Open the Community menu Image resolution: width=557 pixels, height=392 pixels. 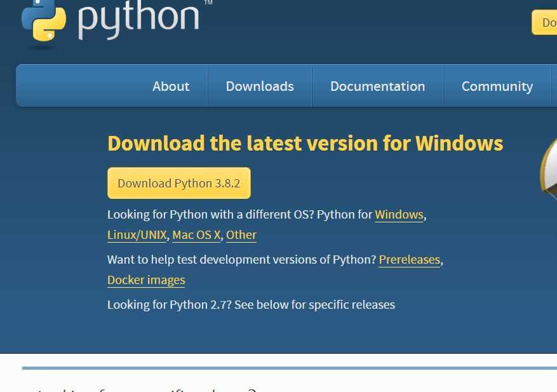(x=497, y=86)
